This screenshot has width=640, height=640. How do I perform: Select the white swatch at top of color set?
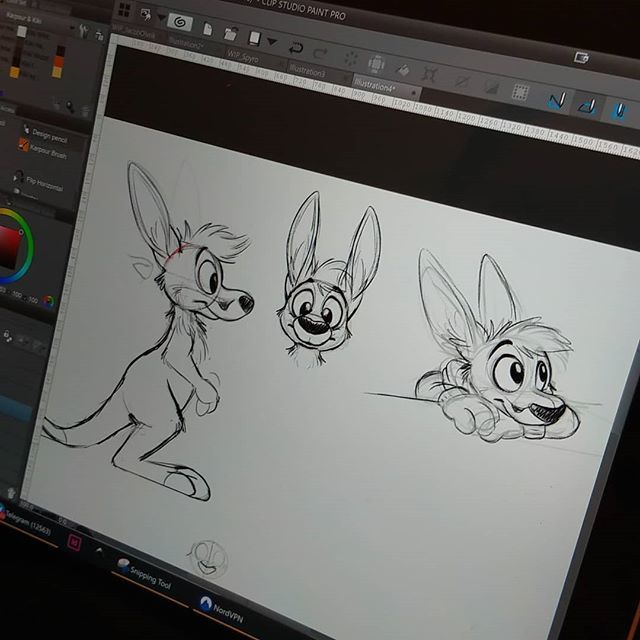(22, 32)
